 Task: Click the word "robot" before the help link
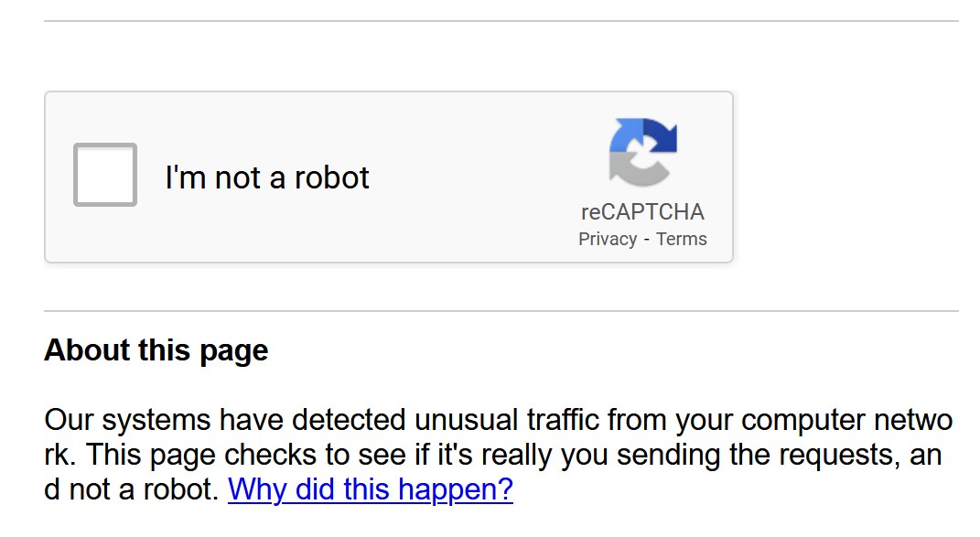click(181, 489)
